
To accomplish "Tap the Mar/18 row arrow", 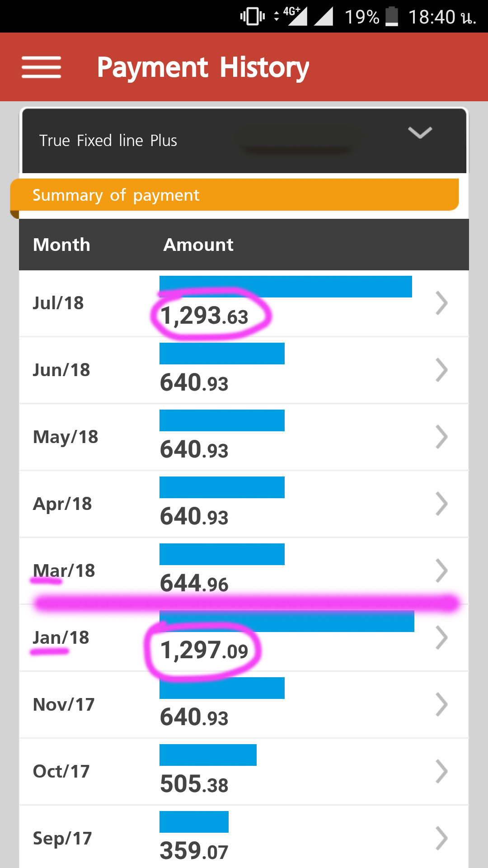I will coord(441,571).
